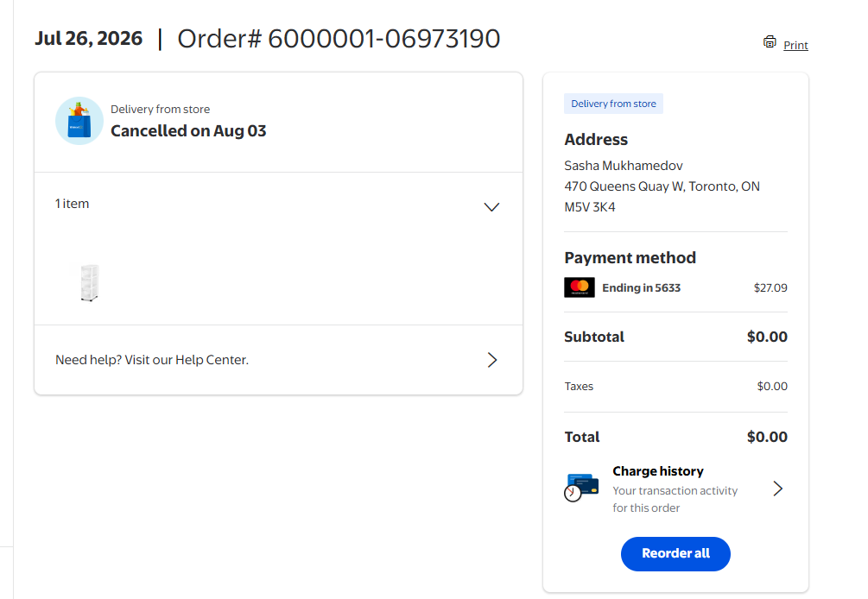Open the Print link
The width and height of the screenshot is (868, 599).
click(795, 46)
